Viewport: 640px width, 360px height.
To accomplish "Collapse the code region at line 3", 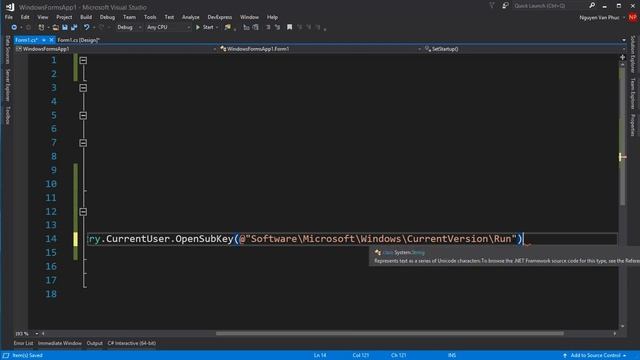I will 83,88.
